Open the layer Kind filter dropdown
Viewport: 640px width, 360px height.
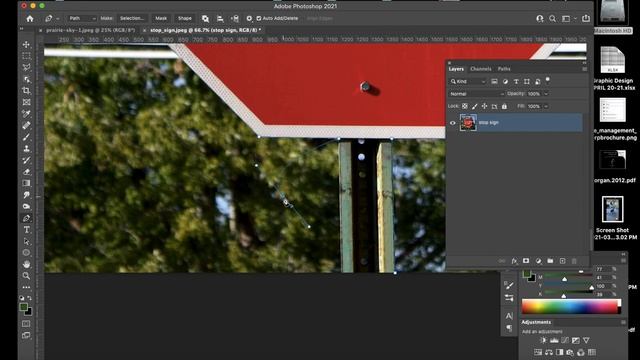pos(468,82)
